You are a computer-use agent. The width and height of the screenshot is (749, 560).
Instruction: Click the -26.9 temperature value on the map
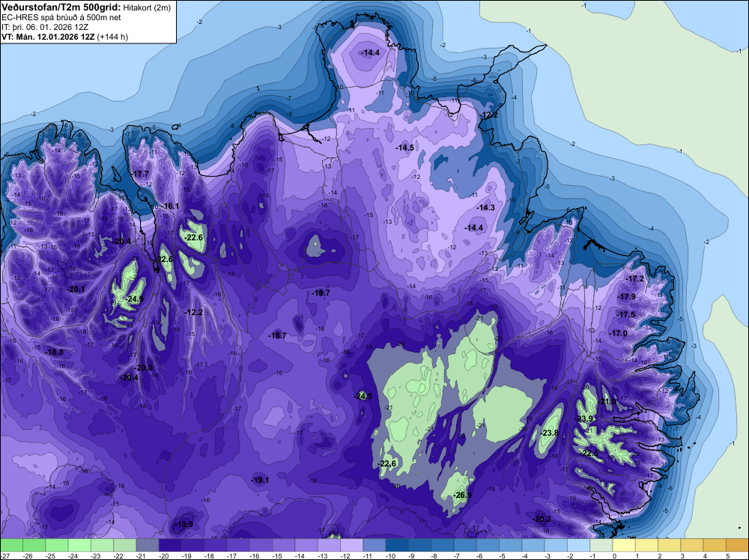pos(462,495)
